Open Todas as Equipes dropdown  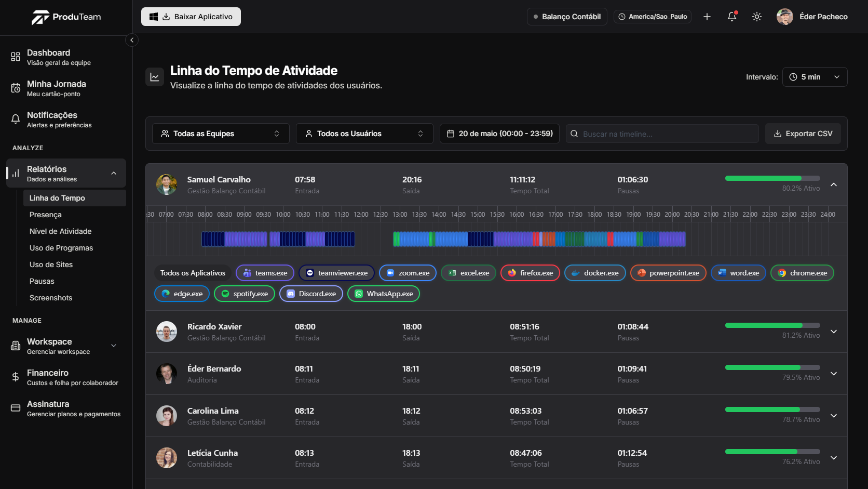point(221,134)
